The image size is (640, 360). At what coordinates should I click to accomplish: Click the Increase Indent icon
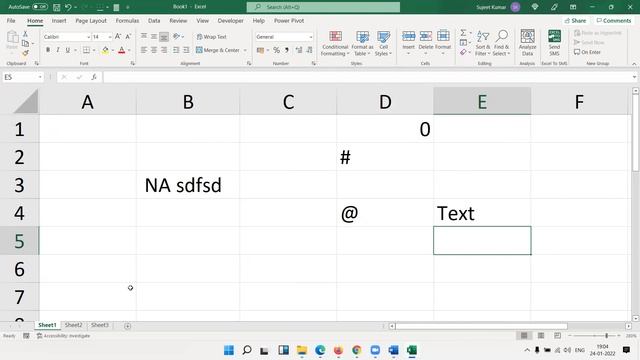pos(186,50)
